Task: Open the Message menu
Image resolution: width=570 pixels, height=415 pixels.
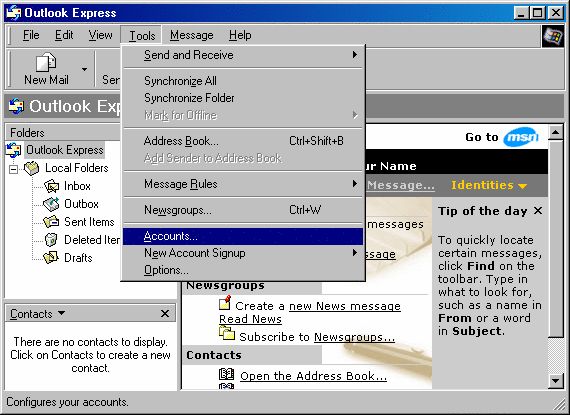Action: coord(192,35)
